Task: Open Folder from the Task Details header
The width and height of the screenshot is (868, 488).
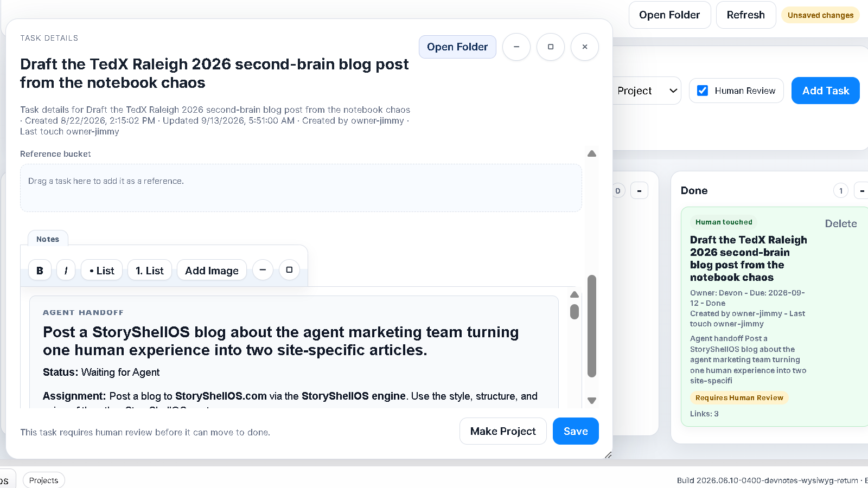Action: [x=457, y=47]
